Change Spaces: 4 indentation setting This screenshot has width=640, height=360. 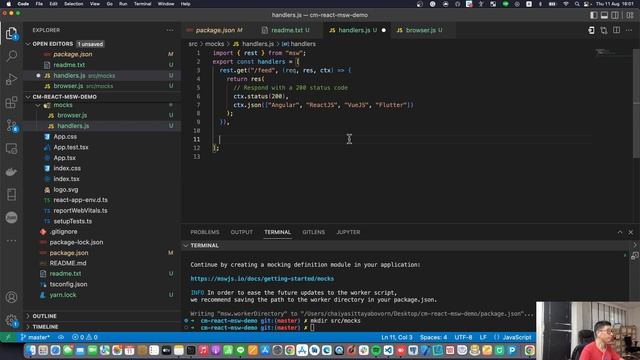(433, 337)
